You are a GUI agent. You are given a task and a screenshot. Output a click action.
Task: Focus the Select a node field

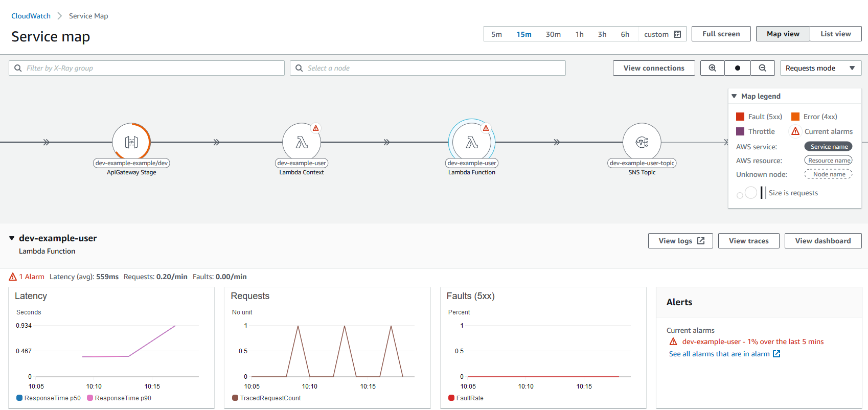428,68
